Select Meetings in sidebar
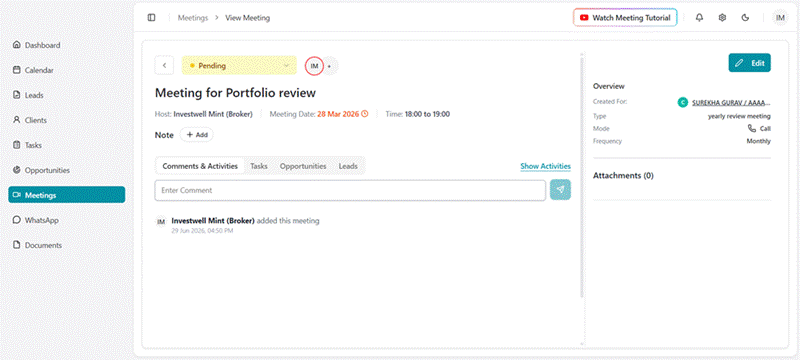 coord(66,195)
